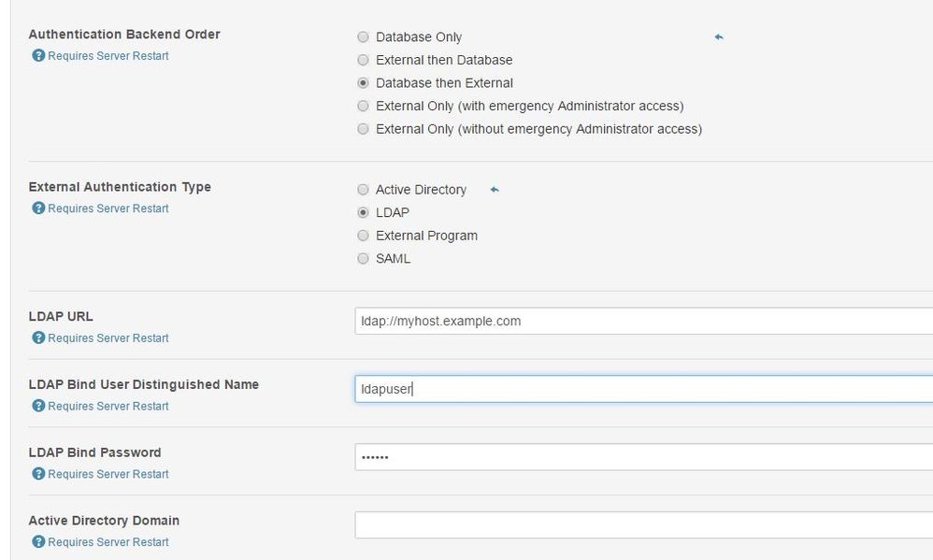Select External then Database option
The image size is (933, 560).
tap(364, 60)
